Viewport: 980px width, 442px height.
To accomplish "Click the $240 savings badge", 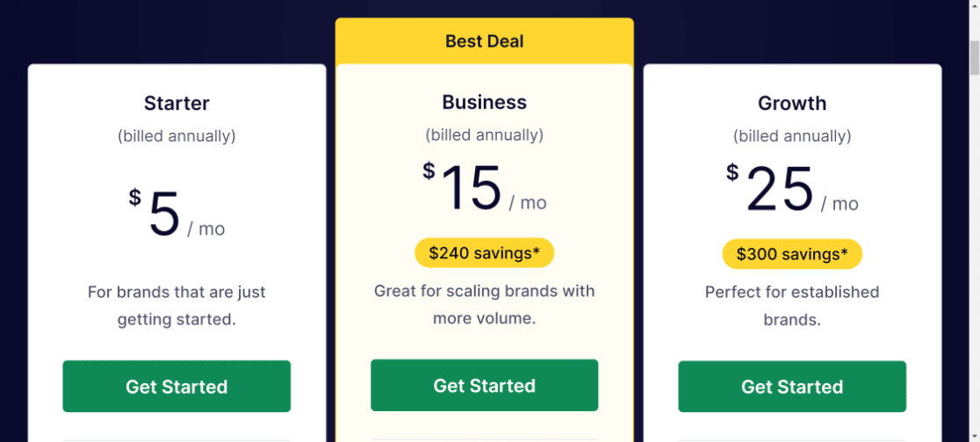I will pos(484,253).
